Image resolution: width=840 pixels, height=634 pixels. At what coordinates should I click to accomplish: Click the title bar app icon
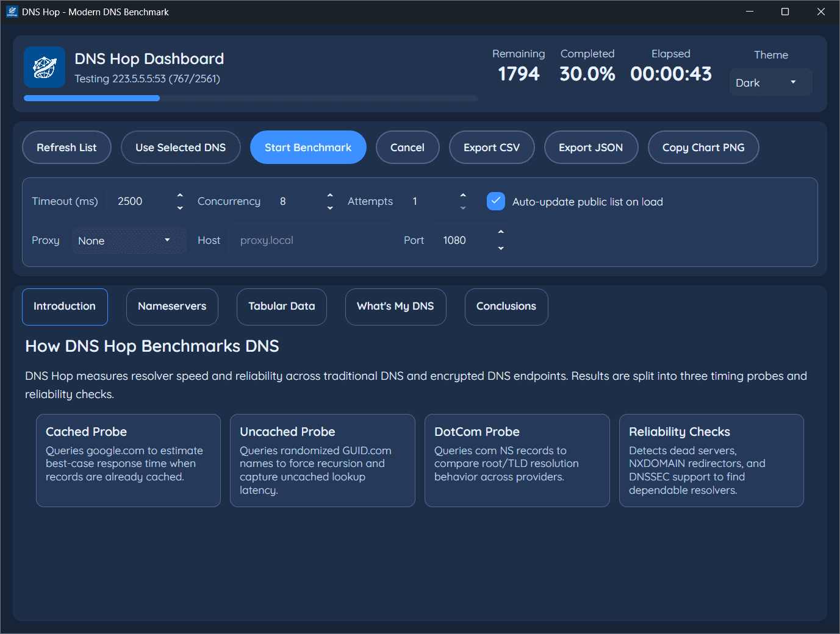coord(12,12)
